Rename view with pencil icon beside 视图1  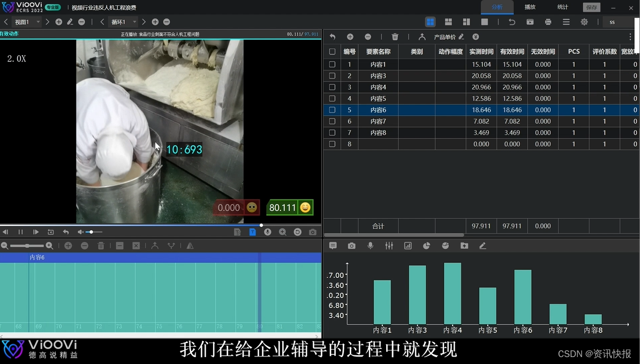[70, 22]
